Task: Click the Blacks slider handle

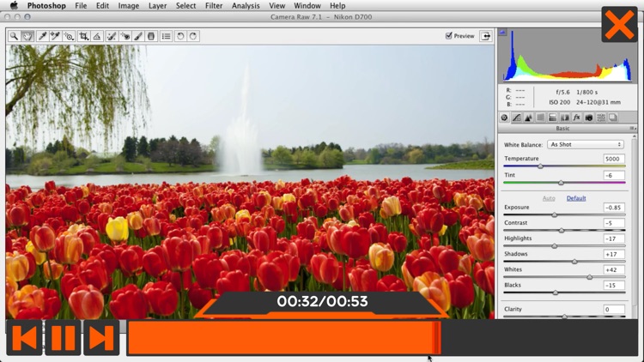Action: pyautogui.click(x=556, y=293)
